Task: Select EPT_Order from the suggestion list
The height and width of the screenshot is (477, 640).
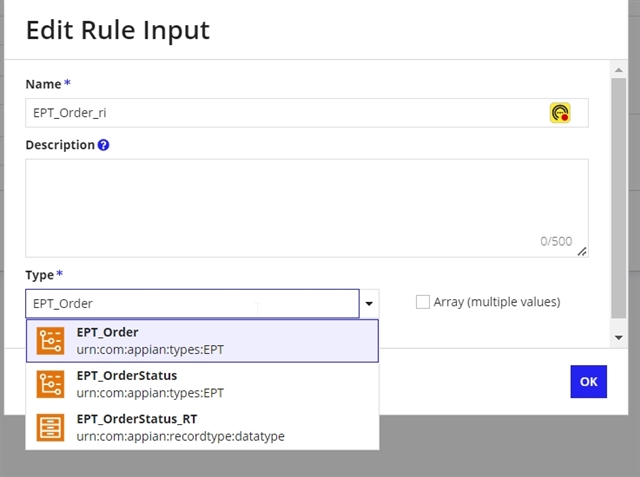Action: tap(202, 341)
